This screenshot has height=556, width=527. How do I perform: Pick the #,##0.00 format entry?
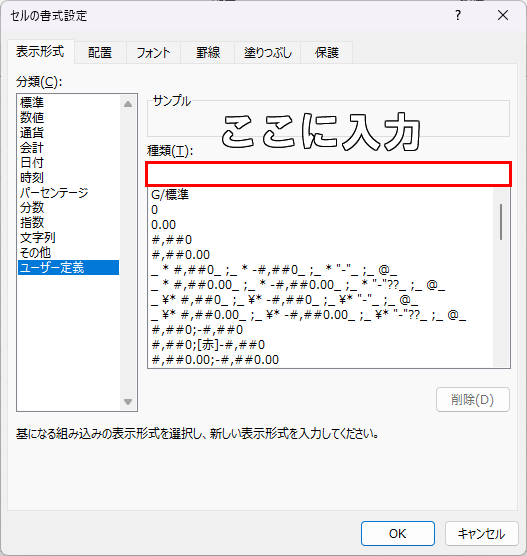(321, 255)
